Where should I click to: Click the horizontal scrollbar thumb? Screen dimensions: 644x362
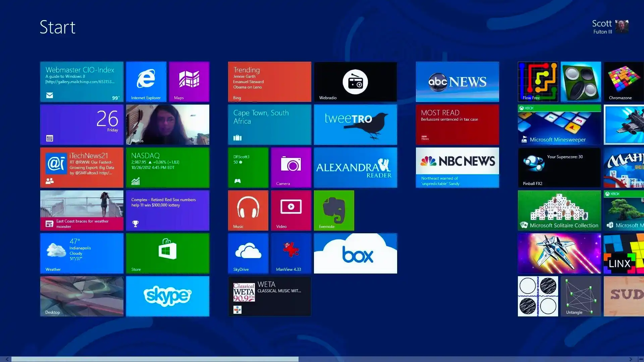point(155,359)
